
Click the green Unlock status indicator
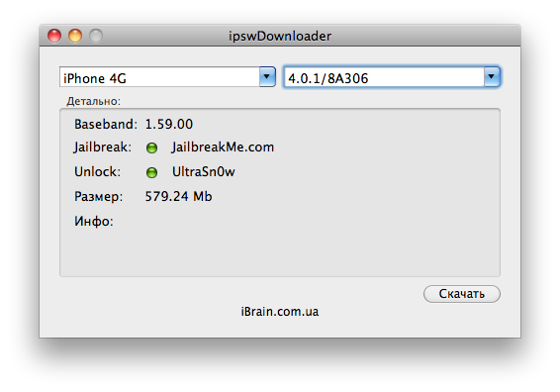coord(151,172)
